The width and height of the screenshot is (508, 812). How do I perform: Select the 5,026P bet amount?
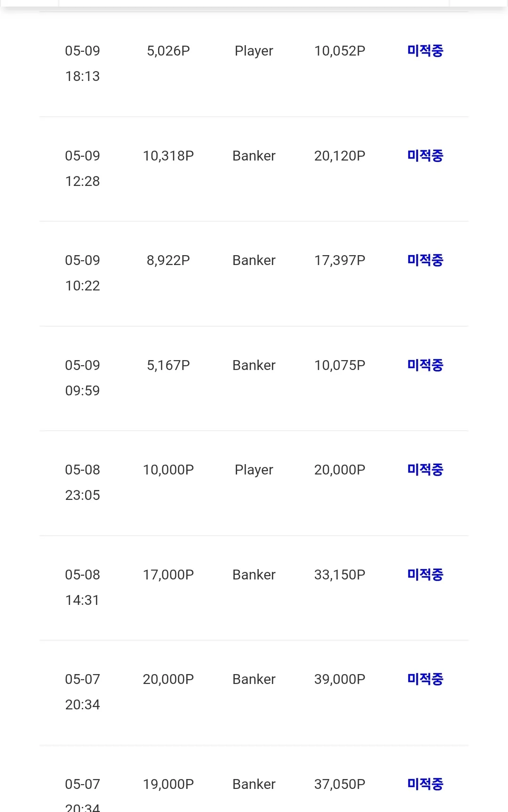(x=168, y=51)
